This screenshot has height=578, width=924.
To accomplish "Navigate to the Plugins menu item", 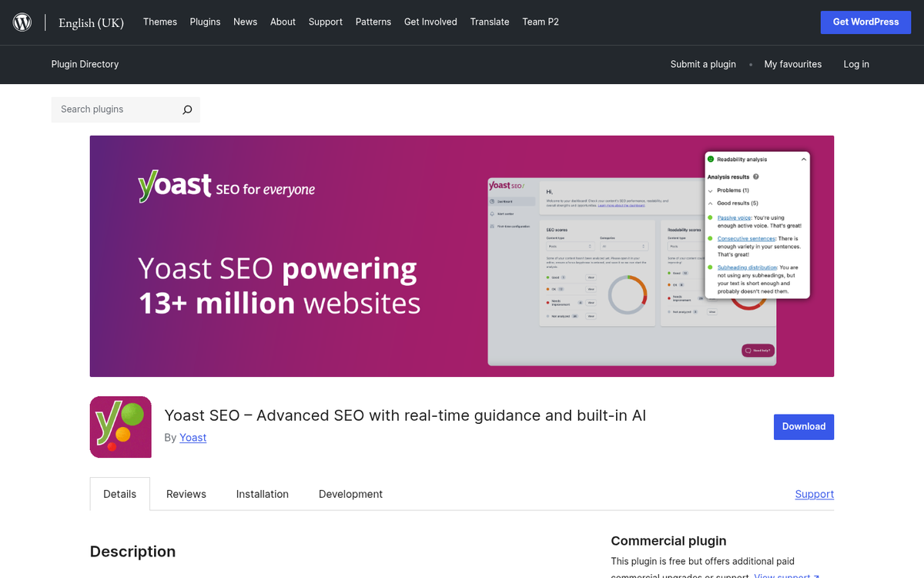I will pyautogui.click(x=205, y=22).
